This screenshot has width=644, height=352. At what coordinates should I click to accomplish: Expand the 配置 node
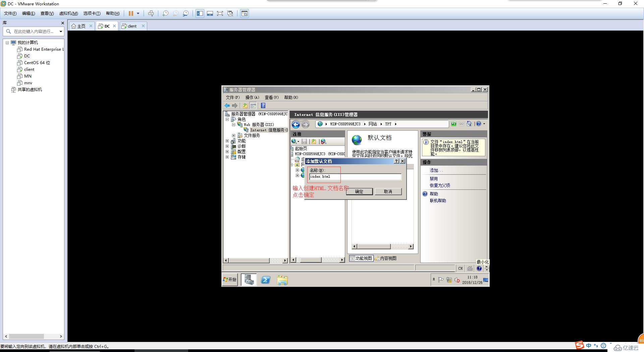click(x=227, y=152)
